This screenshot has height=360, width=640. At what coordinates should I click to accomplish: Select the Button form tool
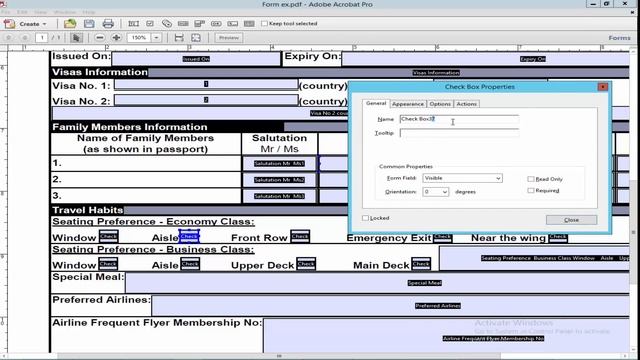click(216, 24)
